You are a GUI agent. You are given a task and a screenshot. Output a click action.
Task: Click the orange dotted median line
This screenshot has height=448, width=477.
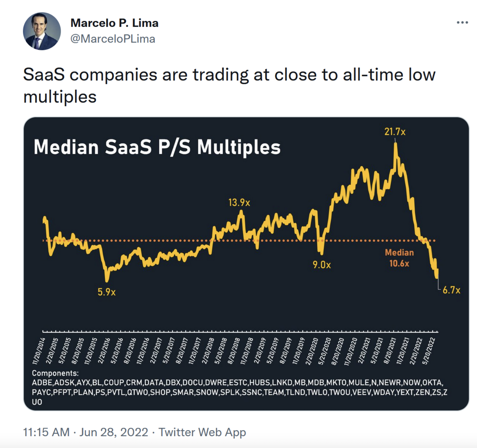click(x=161, y=240)
